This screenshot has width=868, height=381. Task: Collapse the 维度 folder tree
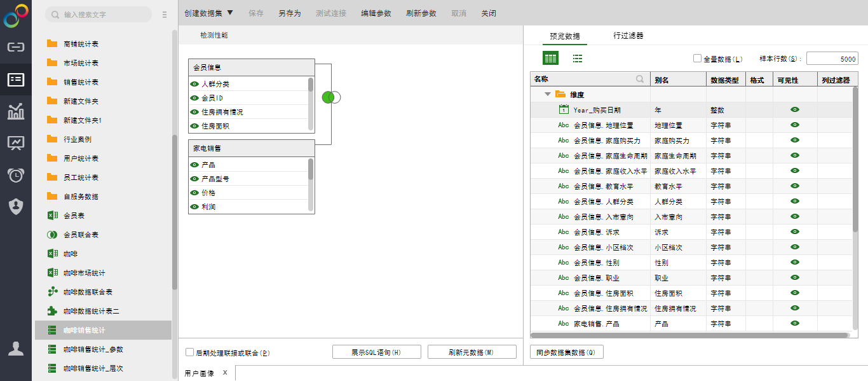(547, 95)
